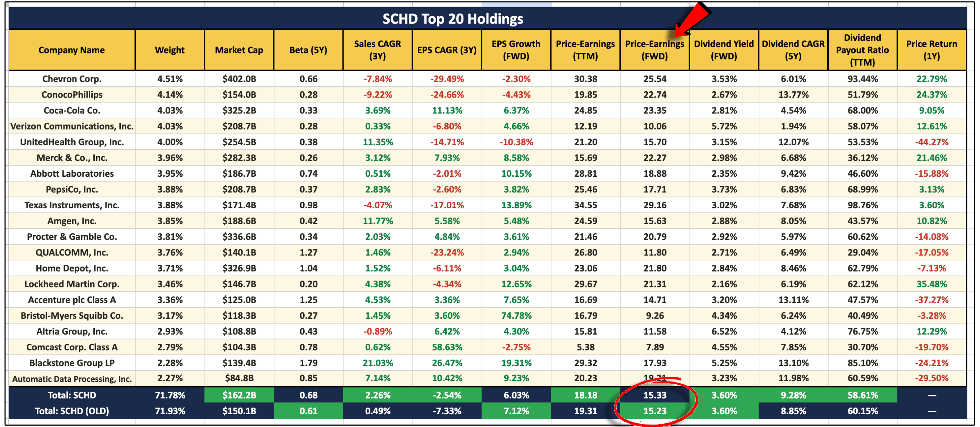This screenshot has width=980, height=427.
Task: Click the green $162.2B market cap total
Action: (239, 395)
